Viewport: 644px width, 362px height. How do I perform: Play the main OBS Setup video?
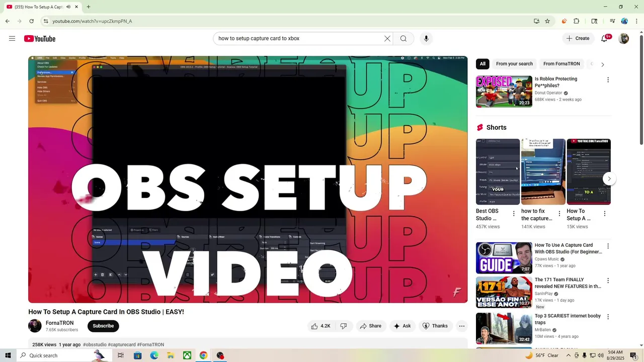tap(248, 179)
